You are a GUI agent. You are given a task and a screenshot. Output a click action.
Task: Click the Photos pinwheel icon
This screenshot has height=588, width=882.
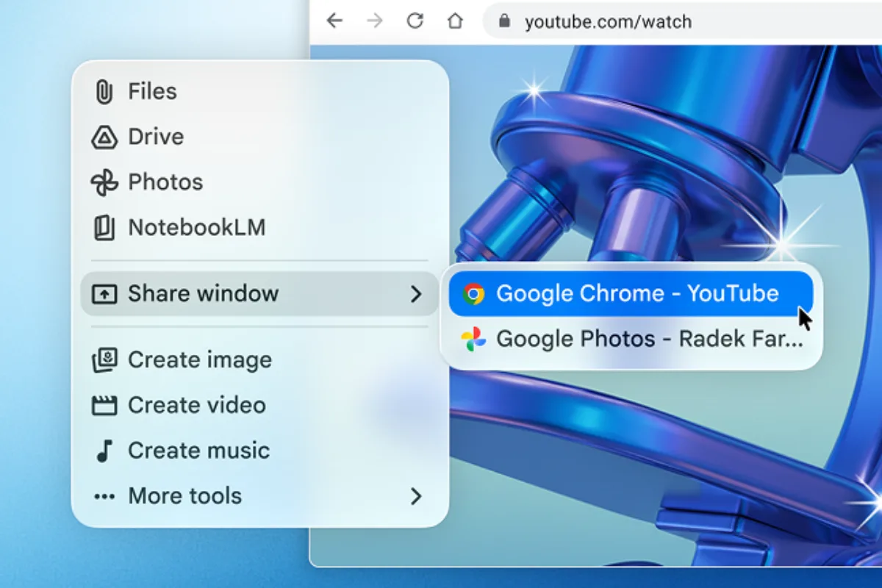[x=104, y=183]
